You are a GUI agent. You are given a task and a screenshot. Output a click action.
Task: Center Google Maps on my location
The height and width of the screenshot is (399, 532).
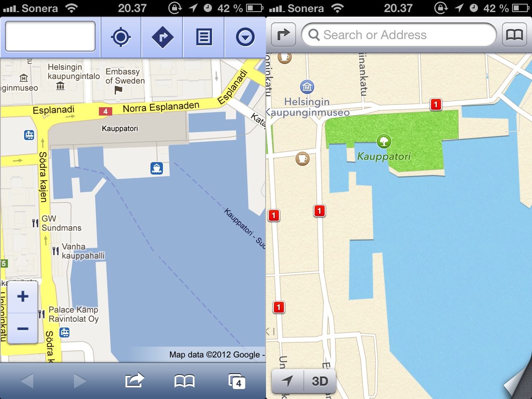click(x=121, y=37)
